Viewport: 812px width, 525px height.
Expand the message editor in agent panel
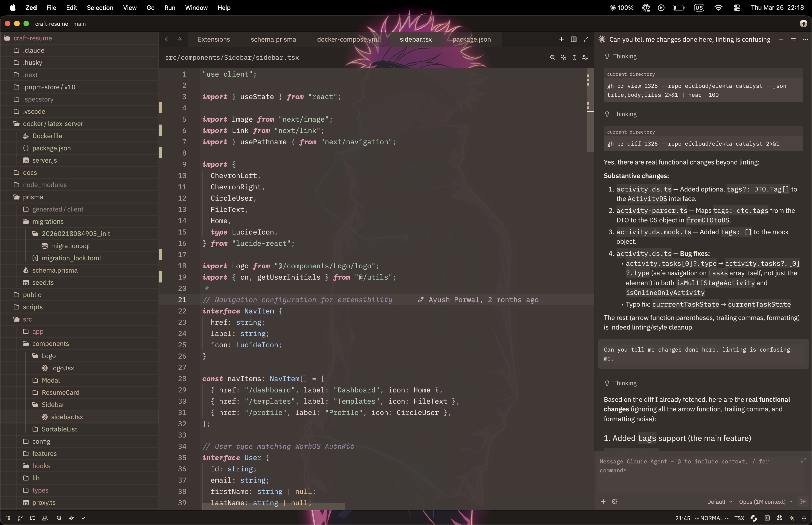click(x=803, y=460)
